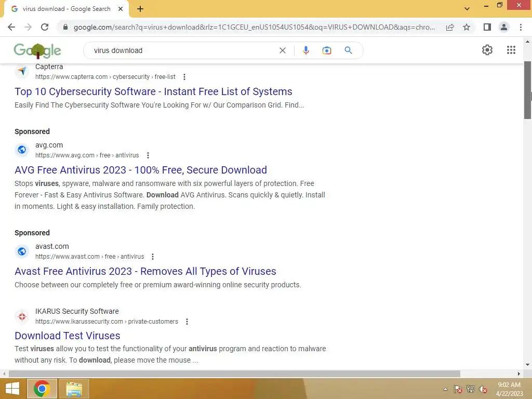
Task: Click Chrome taskbar icon
Action: point(42,389)
